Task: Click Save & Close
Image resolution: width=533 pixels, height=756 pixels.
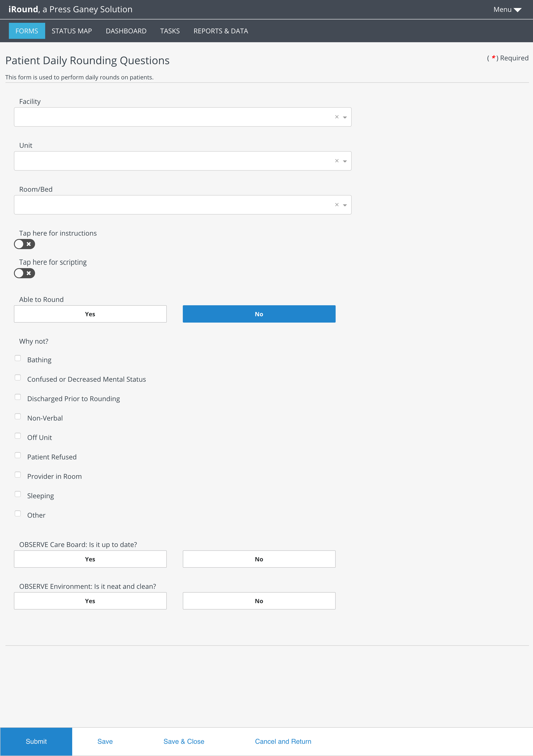Action: [184, 741]
